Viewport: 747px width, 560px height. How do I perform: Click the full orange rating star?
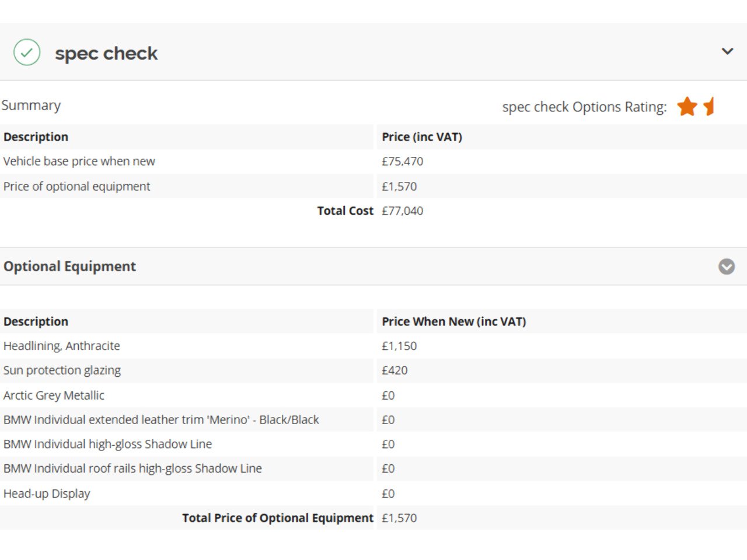(x=687, y=107)
